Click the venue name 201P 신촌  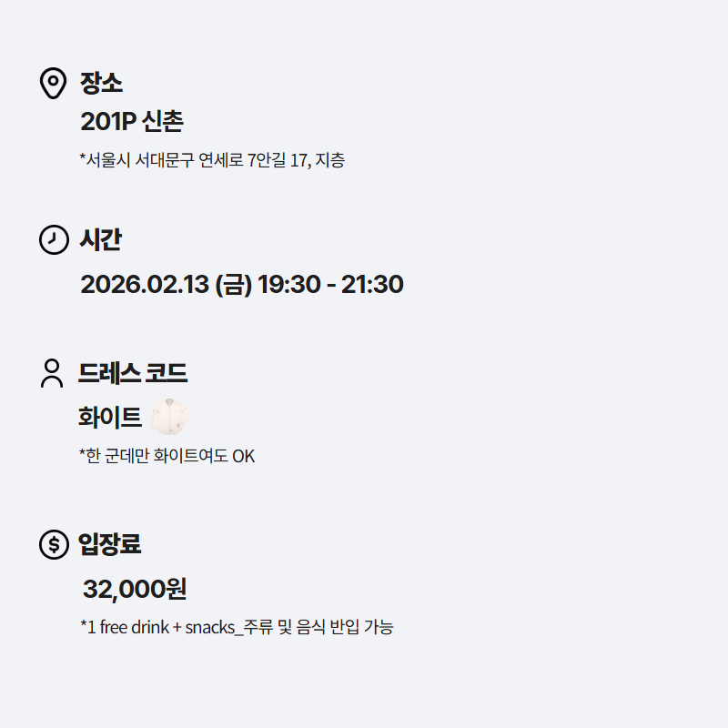pos(132,121)
